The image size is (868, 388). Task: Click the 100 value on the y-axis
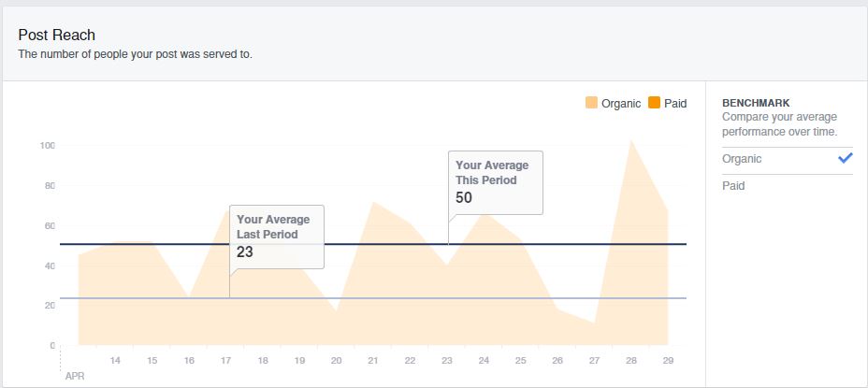coord(47,146)
